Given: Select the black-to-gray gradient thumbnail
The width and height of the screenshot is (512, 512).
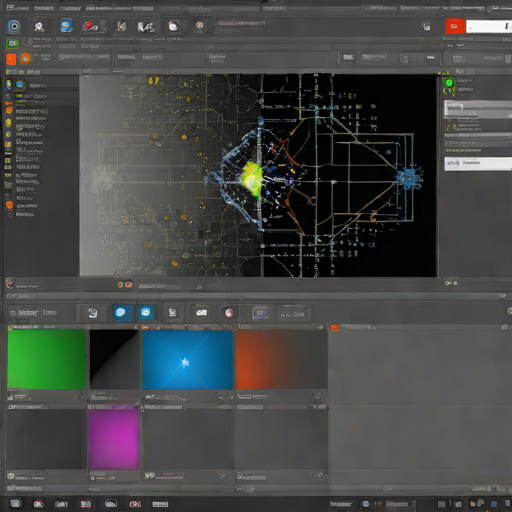Looking at the screenshot, I should click(x=114, y=359).
